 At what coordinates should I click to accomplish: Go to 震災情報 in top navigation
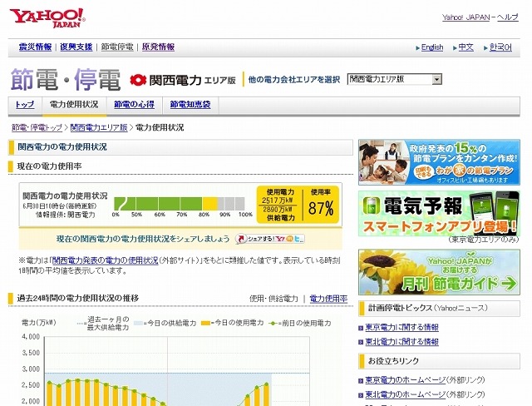click(35, 47)
